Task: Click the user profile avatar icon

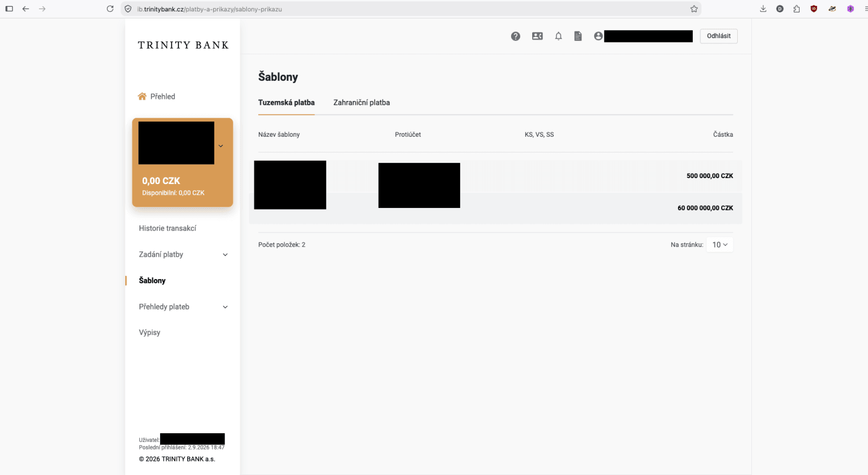Action: click(x=598, y=36)
